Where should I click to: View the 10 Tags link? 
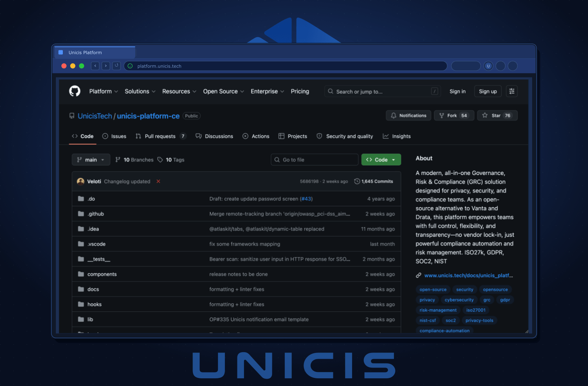pyautogui.click(x=171, y=160)
